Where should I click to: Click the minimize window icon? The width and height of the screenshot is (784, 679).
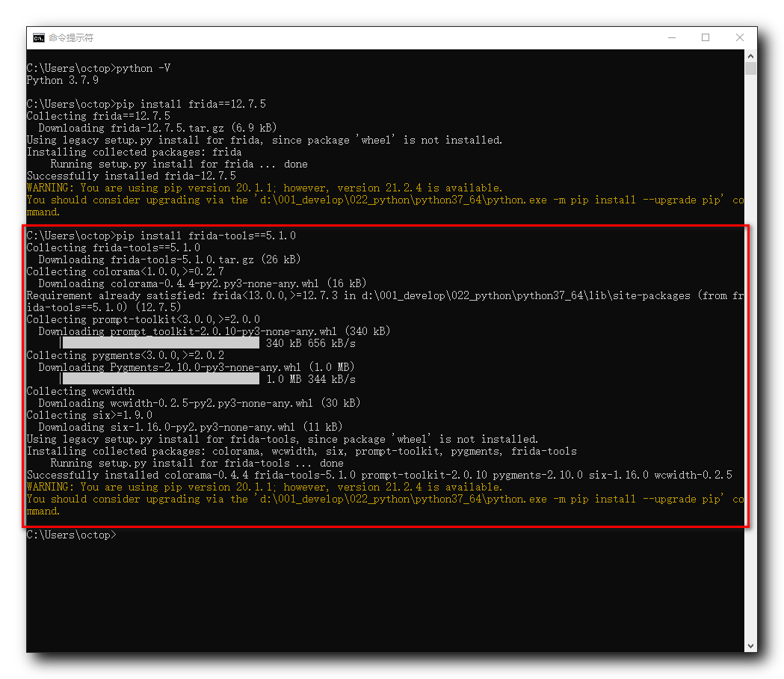point(671,37)
